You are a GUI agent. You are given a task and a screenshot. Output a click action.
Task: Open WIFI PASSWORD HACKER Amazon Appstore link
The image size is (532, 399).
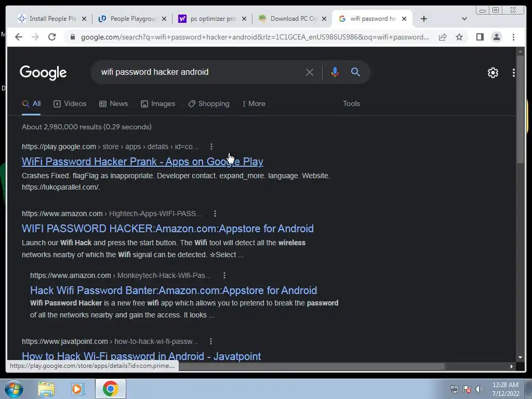[168, 229]
